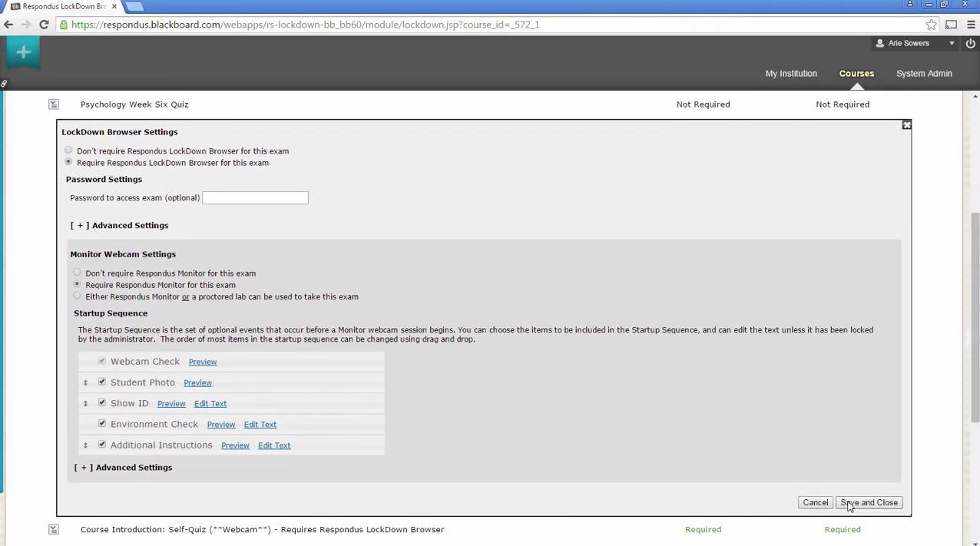980x546 pixels.
Task: Uncheck the Student Photo checkbox
Action: [x=102, y=382]
